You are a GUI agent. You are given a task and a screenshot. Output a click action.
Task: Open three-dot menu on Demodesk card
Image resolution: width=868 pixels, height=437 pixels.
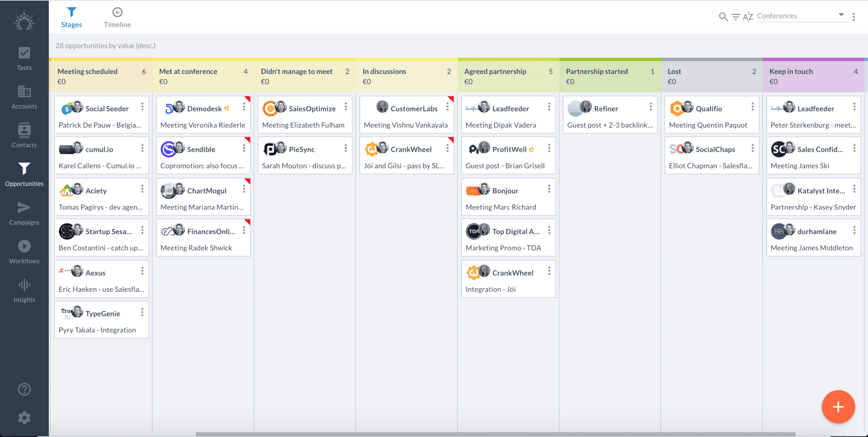coord(244,106)
